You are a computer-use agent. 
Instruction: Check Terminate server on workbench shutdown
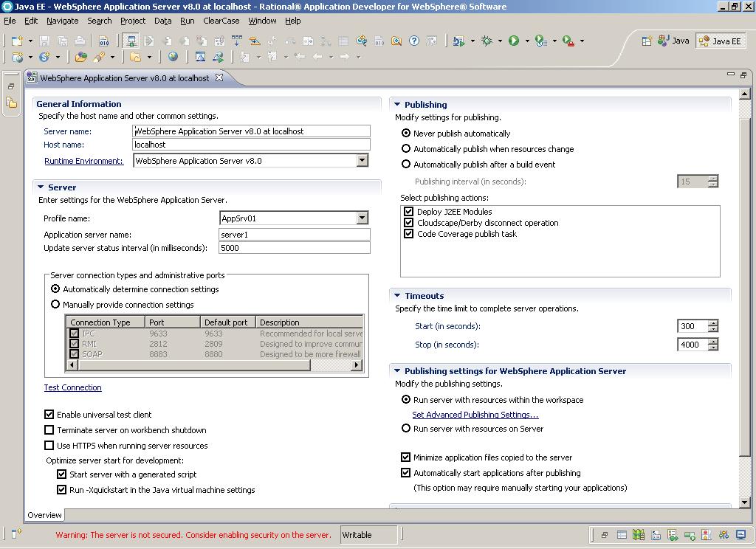(x=49, y=429)
